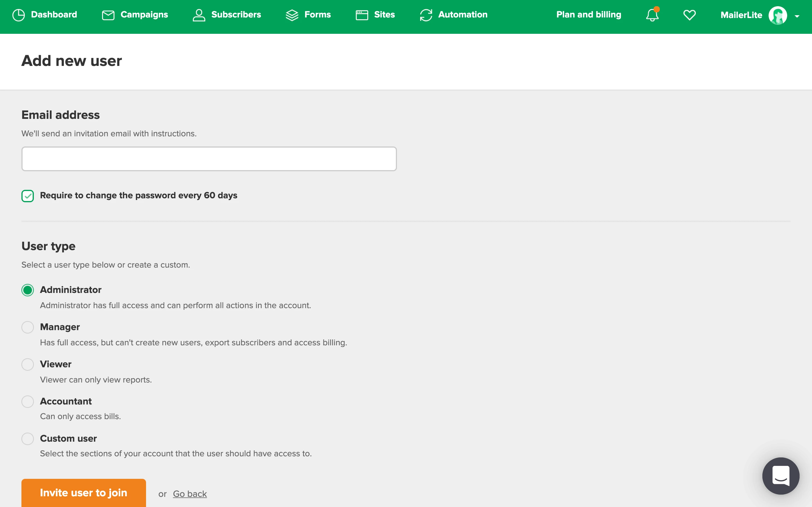Click the Automation refresh icon

pos(426,15)
